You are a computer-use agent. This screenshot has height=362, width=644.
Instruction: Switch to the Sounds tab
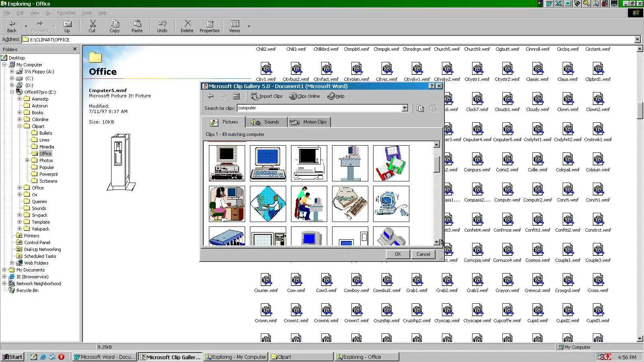[266, 122]
